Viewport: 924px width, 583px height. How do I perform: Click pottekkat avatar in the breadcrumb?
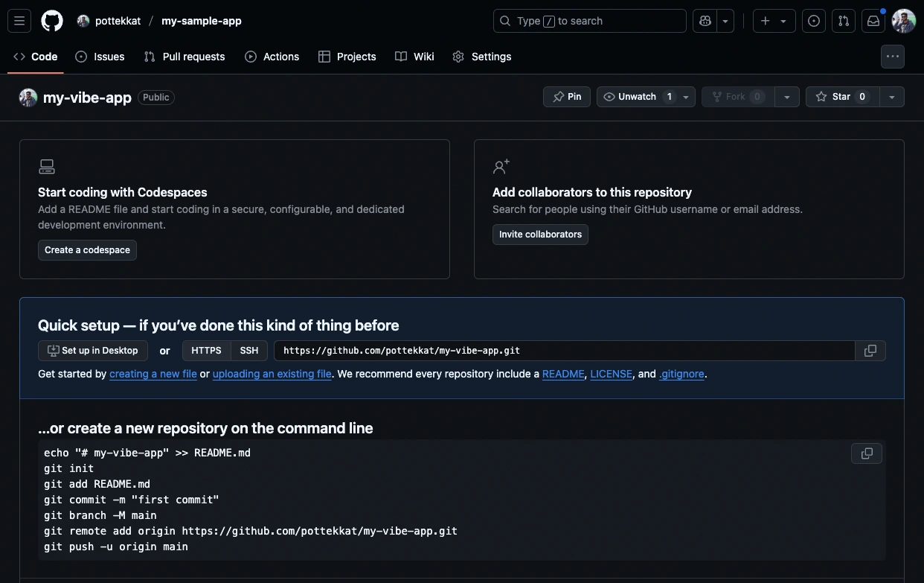click(x=83, y=21)
